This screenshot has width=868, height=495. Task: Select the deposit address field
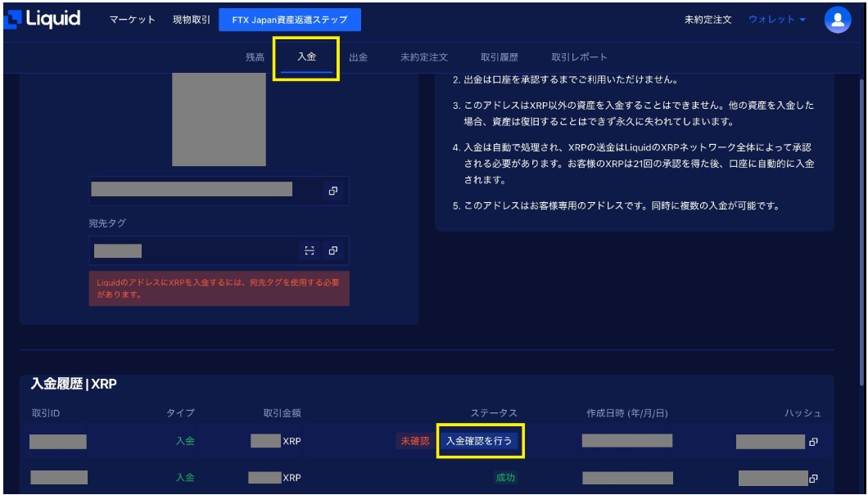219,191
